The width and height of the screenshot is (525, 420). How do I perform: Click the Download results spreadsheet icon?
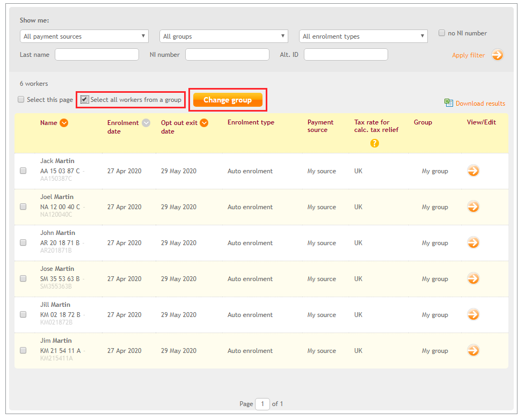[x=449, y=103]
